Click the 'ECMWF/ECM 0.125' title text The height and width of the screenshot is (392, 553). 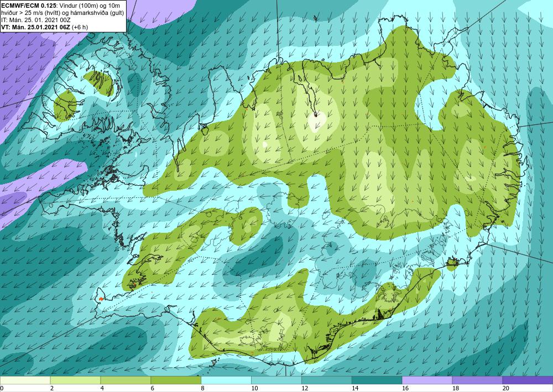(28, 5)
